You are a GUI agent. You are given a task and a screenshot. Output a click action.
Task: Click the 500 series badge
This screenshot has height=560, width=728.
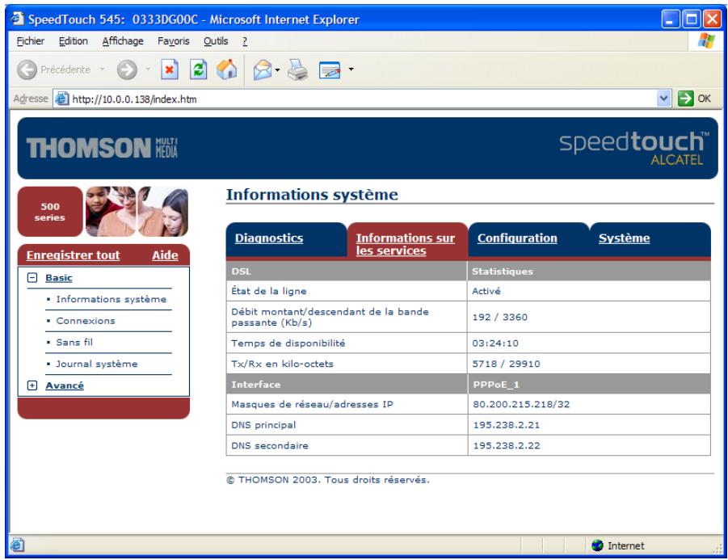coord(50,212)
